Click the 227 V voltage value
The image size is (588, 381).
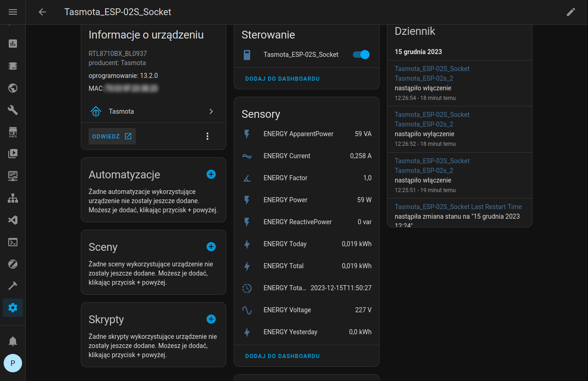click(364, 310)
